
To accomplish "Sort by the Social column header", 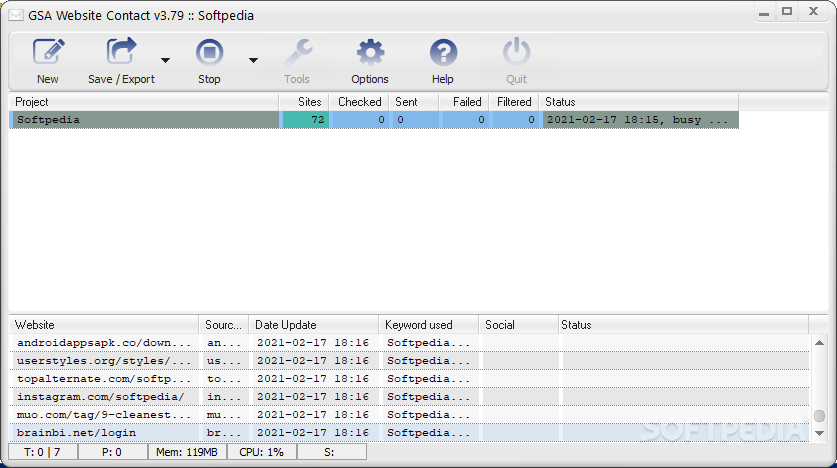I will click(518, 325).
